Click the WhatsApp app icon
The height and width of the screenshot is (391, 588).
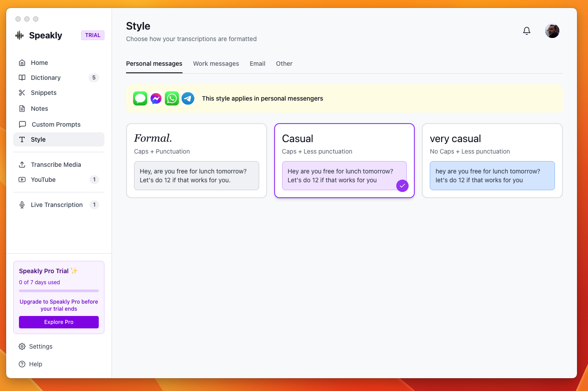pyautogui.click(x=172, y=98)
